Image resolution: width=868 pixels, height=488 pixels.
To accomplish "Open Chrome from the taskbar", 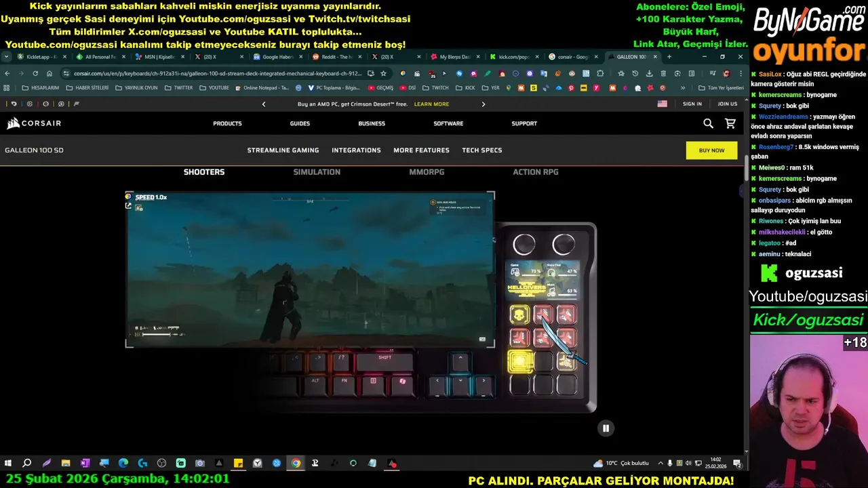I will click(296, 463).
